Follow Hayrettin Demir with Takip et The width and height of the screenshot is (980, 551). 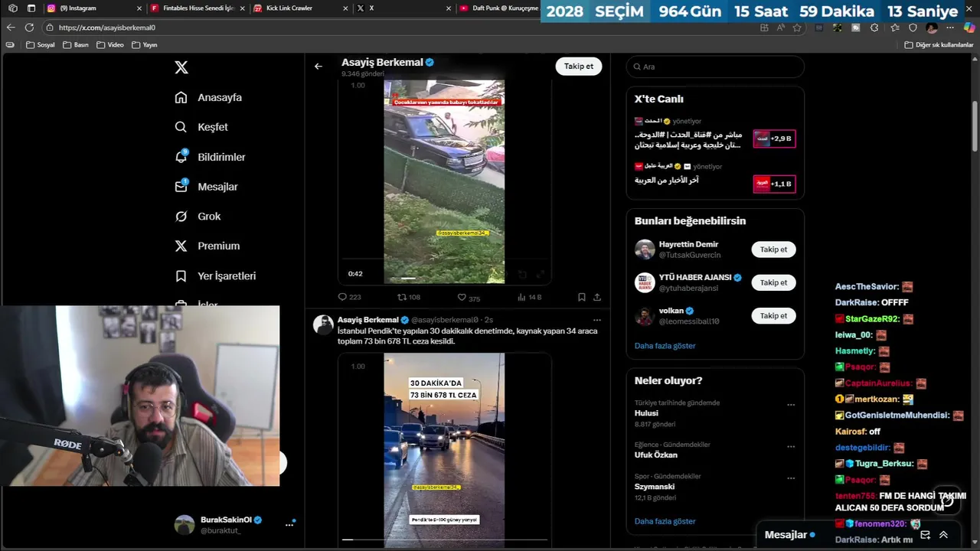773,249
